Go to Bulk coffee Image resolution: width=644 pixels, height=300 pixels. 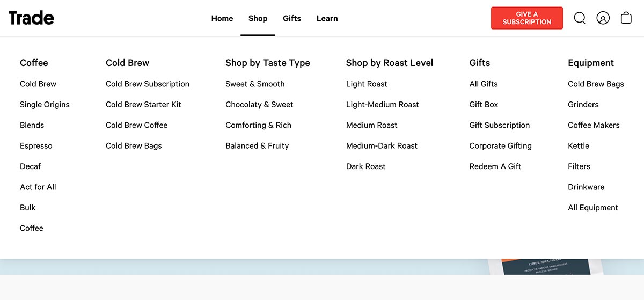tap(28, 208)
